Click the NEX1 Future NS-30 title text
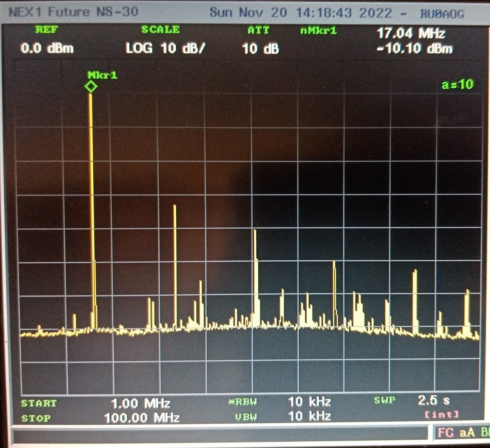The height and width of the screenshot is (448, 490). (74, 12)
